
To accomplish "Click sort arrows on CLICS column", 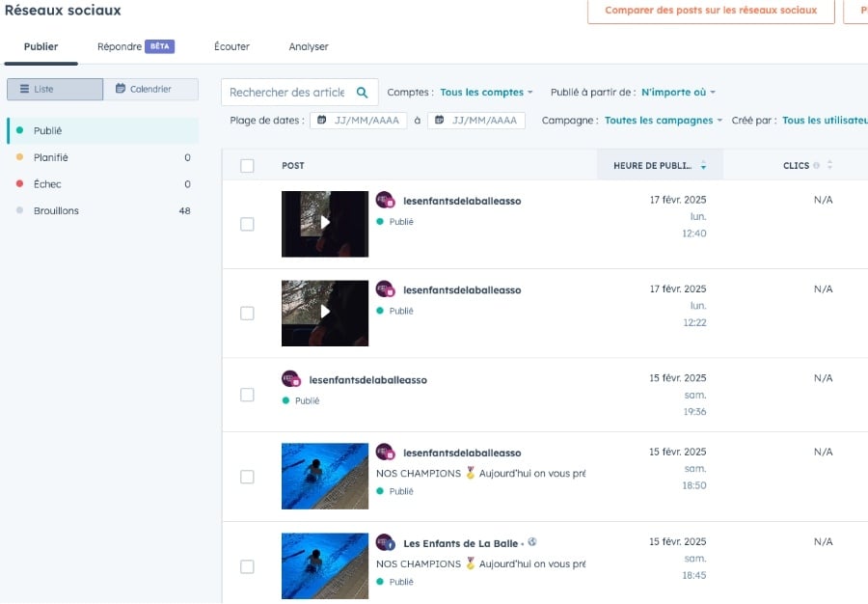I will tap(829, 165).
